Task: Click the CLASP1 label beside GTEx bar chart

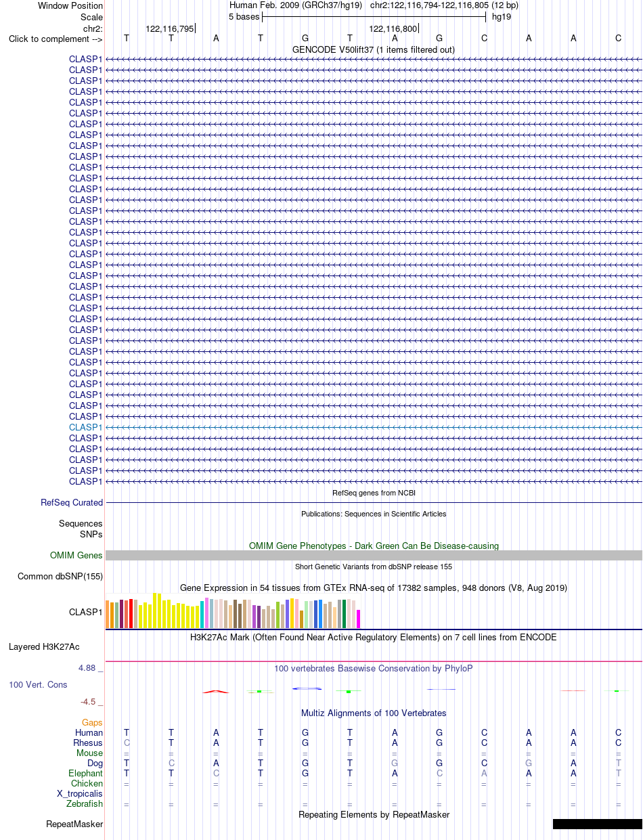Action: (86, 612)
